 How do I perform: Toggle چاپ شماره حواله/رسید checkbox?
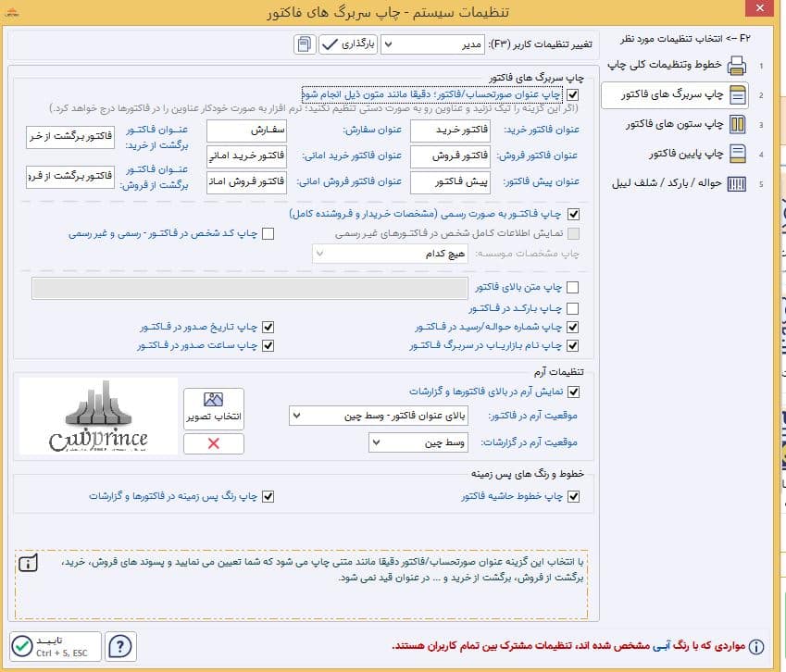tap(572, 328)
